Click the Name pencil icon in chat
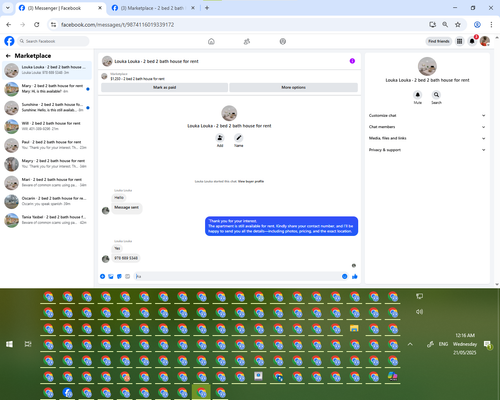Viewport: 500px width, 400px height. tap(238, 138)
